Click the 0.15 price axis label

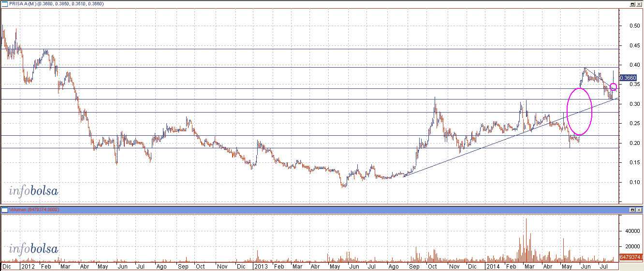(634, 163)
